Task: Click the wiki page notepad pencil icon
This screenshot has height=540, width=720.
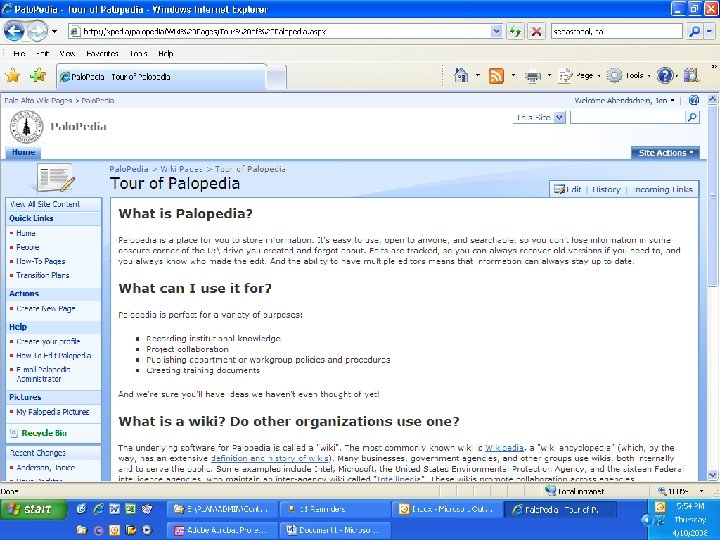Action: 55,178
